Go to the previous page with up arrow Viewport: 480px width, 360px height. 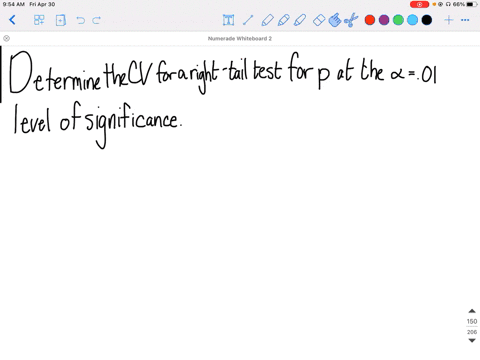click(472, 311)
